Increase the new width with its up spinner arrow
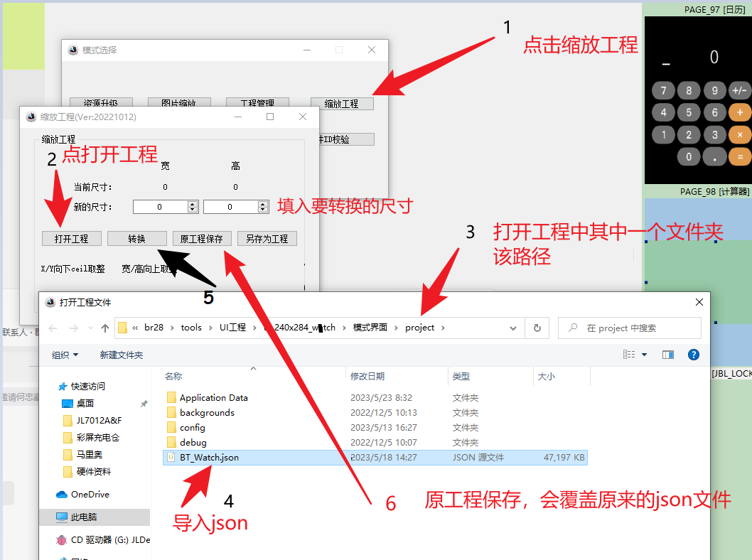752x560 pixels. pyautogui.click(x=193, y=204)
